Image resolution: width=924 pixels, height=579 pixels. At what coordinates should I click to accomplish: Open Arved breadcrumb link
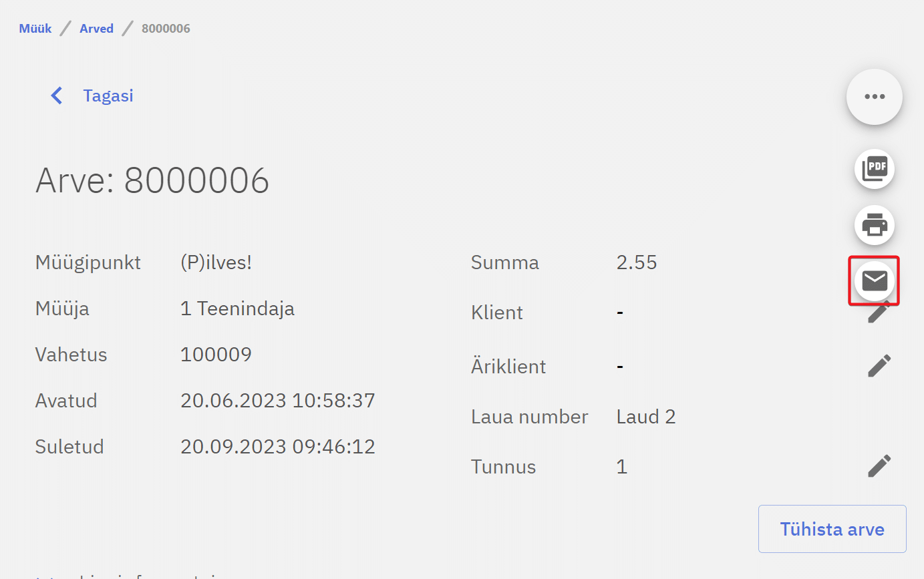pyautogui.click(x=96, y=29)
